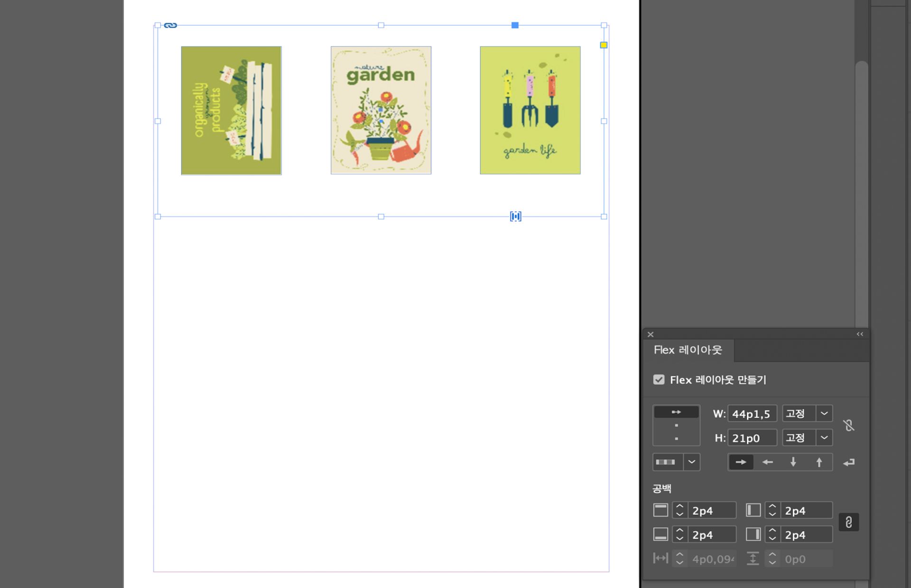Click the chain link icon at the frame's top left
911x588 pixels.
click(170, 26)
